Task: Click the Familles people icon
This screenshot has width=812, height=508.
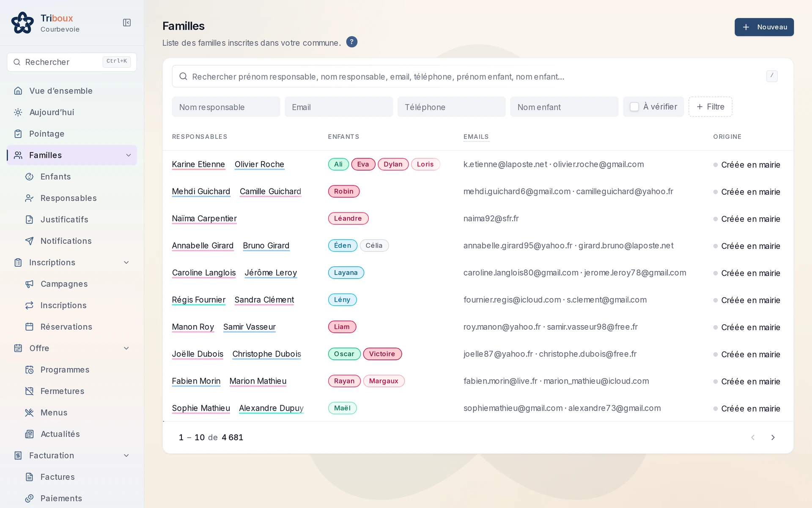Action: [18, 155]
